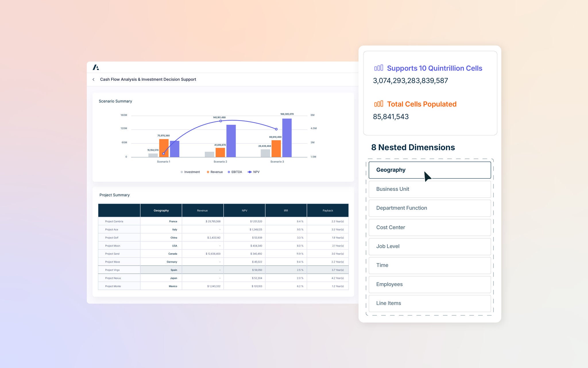Click the IRR column header
The width and height of the screenshot is (588, 368).
286,210
